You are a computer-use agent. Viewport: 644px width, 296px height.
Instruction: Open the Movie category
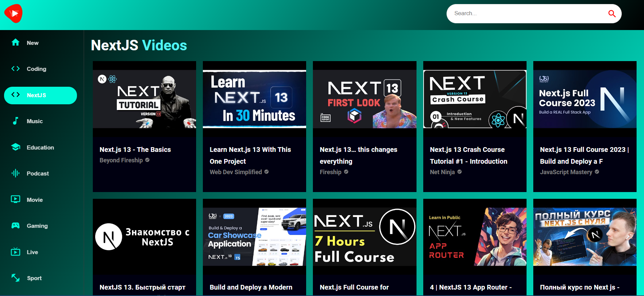(x=35, y=200)
